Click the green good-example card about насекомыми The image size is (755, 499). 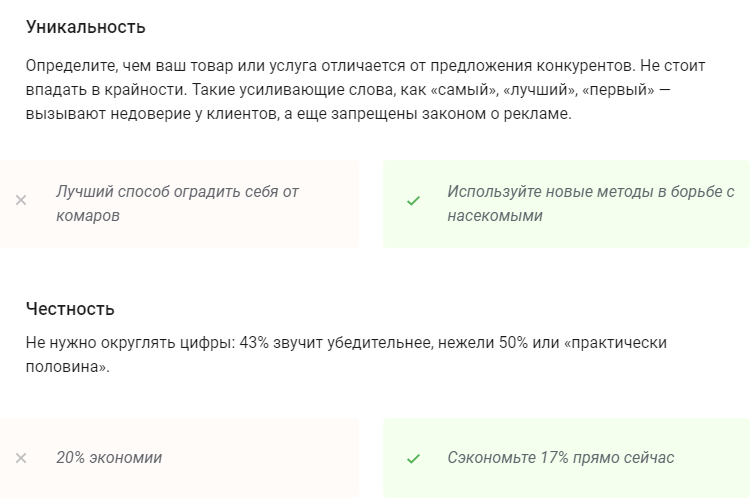tap(566, 204)
